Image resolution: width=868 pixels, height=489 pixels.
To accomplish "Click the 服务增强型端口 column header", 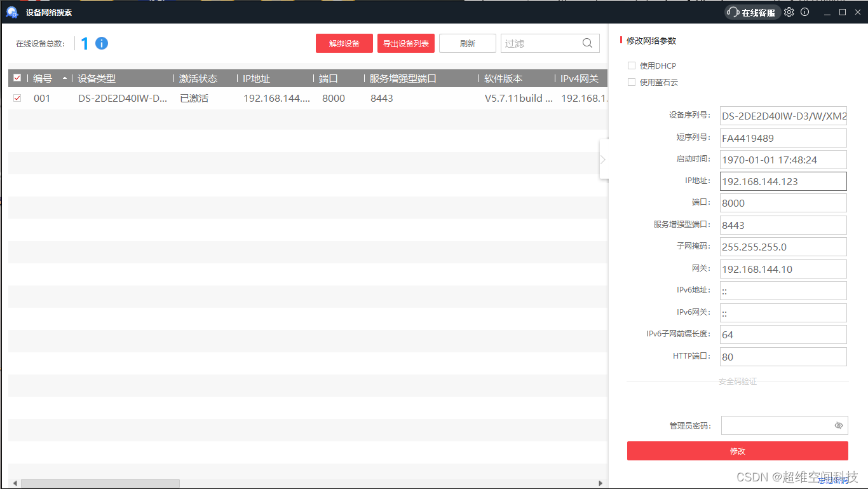I will point(403,78).
